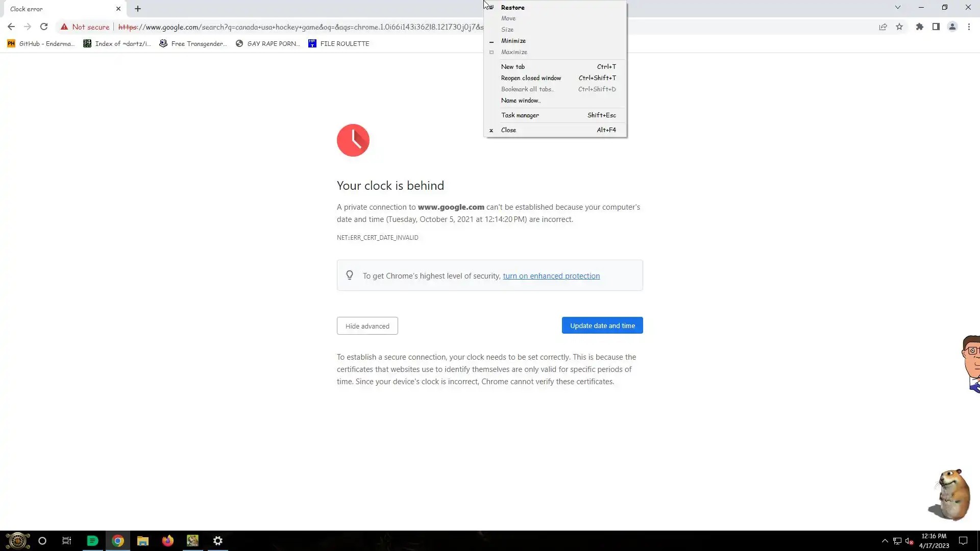Click the browser reload page icon
The image size is (980, 551).
point(44,27)
